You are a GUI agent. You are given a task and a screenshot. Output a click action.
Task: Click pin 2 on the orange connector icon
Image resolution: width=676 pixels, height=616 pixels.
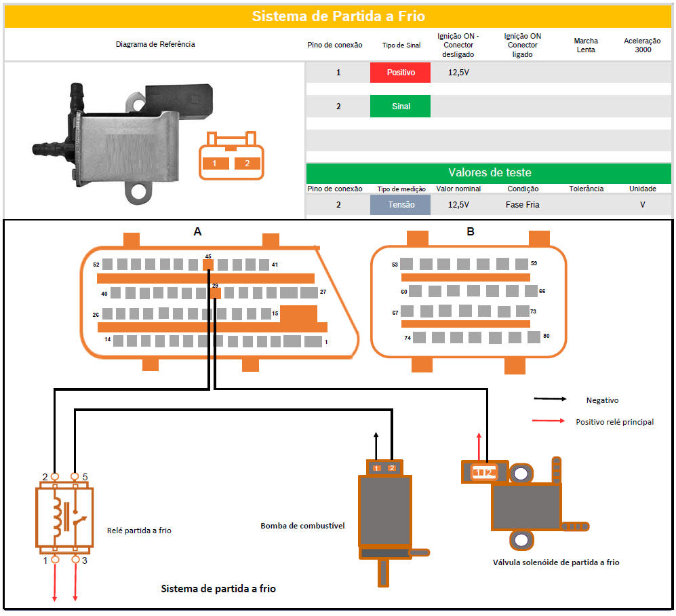click(247, 163)
